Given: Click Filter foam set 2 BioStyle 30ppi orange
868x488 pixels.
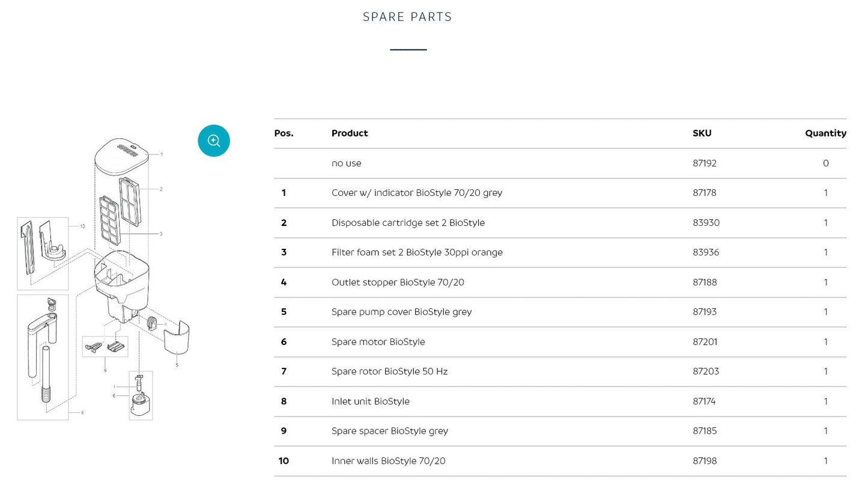Looking at the screenshot, I should pos(417,252).
